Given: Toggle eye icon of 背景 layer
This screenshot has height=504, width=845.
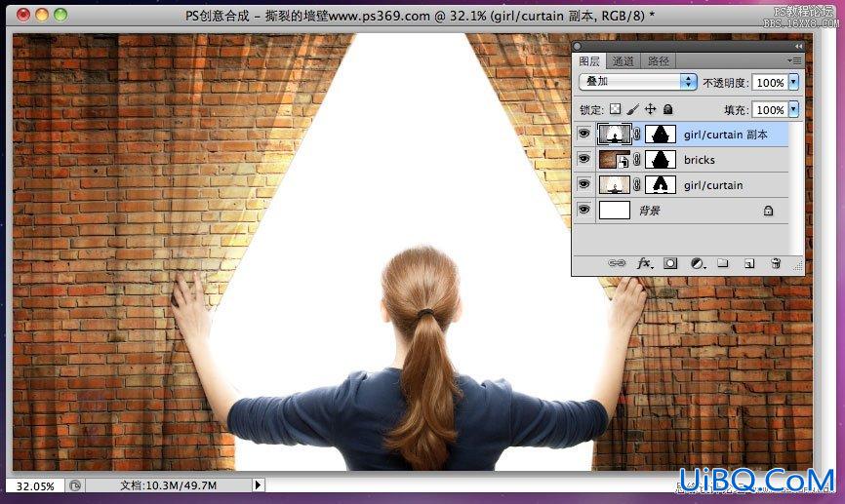Looking at the screenshot, I should (x=583, y=210).
